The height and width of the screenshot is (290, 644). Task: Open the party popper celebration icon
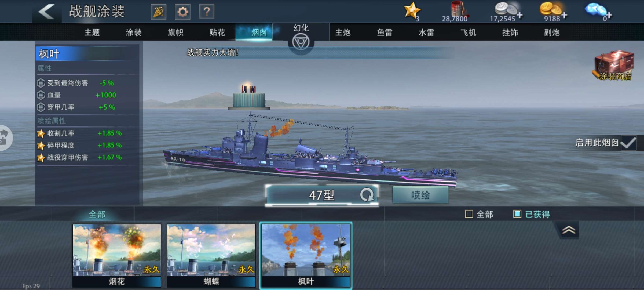[x=158, y=12]
